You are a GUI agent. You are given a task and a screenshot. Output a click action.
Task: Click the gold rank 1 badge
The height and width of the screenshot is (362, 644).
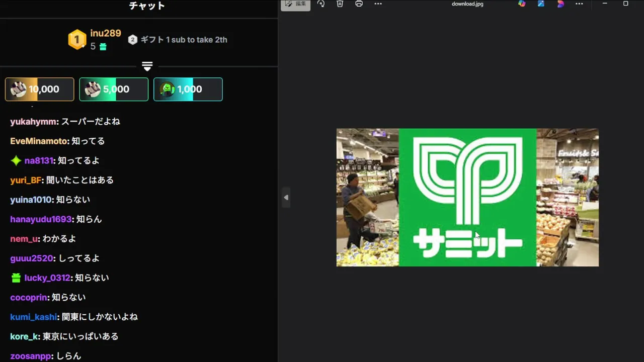(x=77, y=40)
